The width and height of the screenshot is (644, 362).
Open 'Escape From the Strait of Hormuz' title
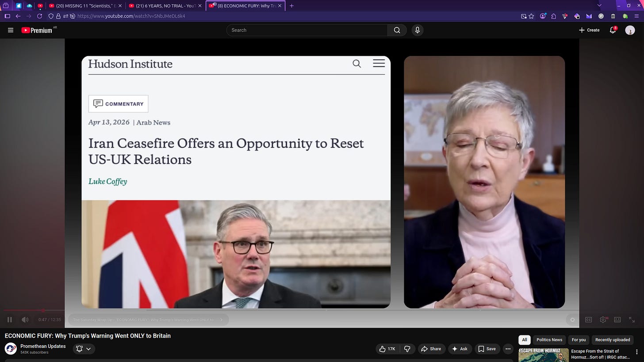[x=600, y=354]
